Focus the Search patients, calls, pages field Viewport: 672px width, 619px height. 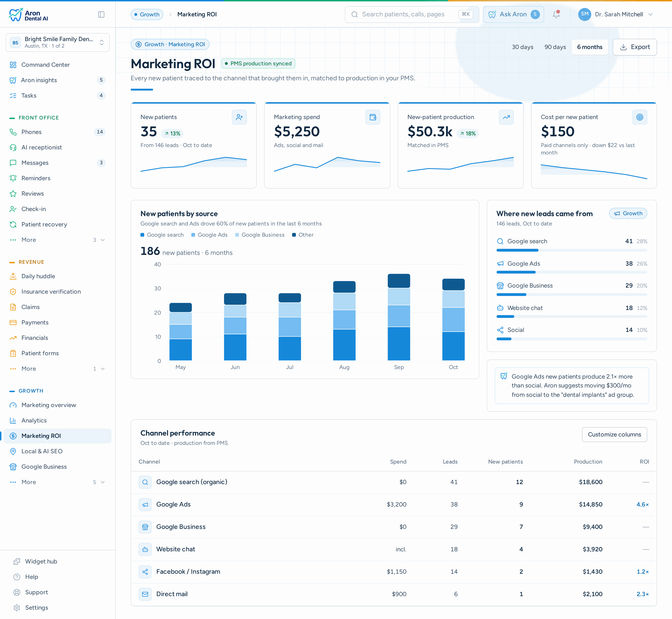412,14
